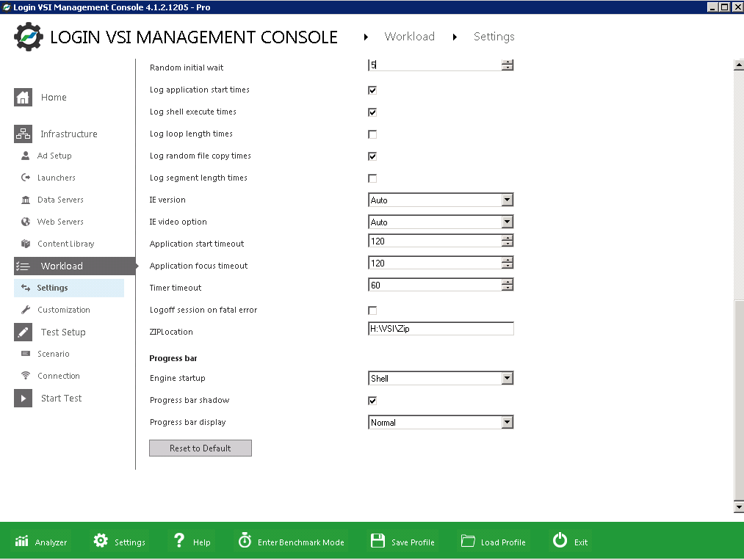Open Connection page
The width and height of the screenshot is (744, 560).
[x=59, y=376]
